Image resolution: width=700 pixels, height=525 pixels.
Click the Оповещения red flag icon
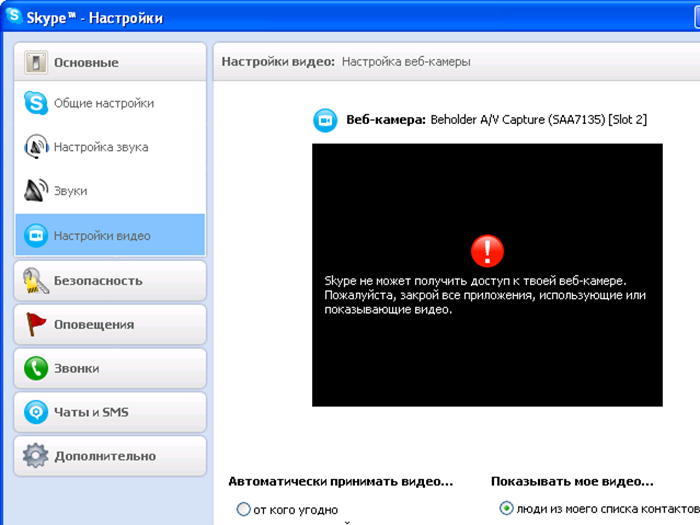[x=36, y=324]
